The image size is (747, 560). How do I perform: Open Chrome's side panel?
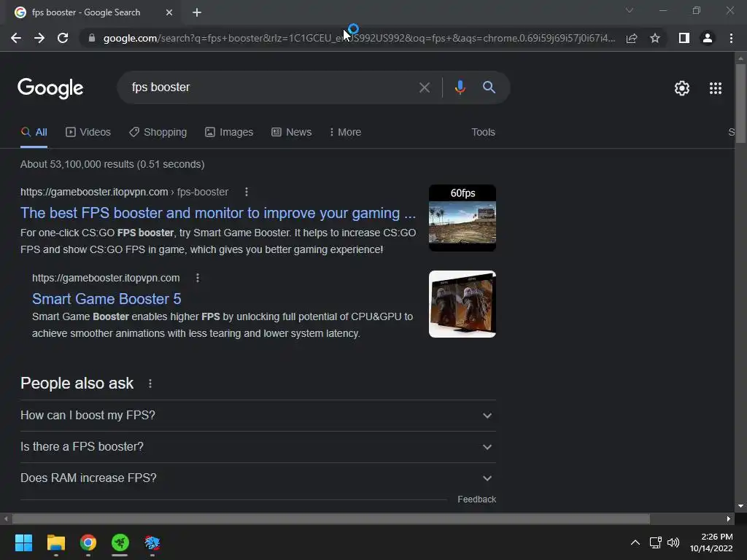coord(684,38)
